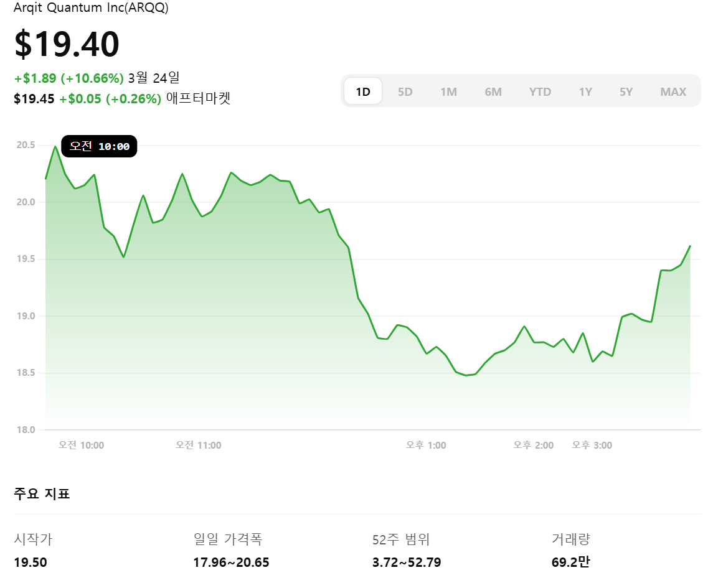This screenshot has width=708, height=588.
Task: Click the 주요 지표 section header
Action: click(42, 493)
